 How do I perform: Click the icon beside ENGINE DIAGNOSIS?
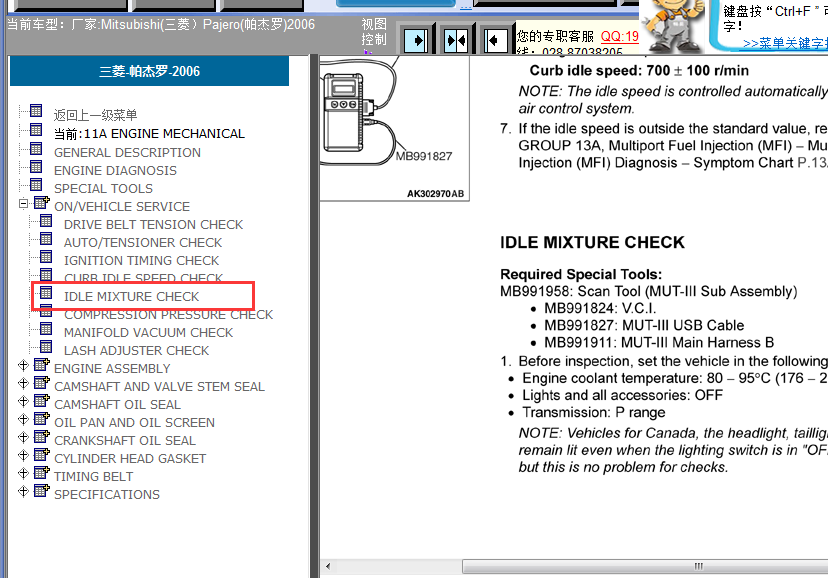(x=36, y=167)
